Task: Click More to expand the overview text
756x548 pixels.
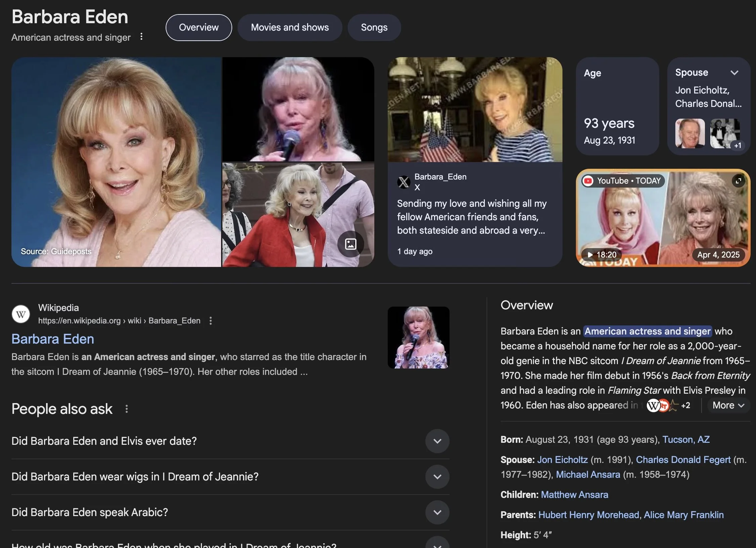Action: click(x=728, y=405)
